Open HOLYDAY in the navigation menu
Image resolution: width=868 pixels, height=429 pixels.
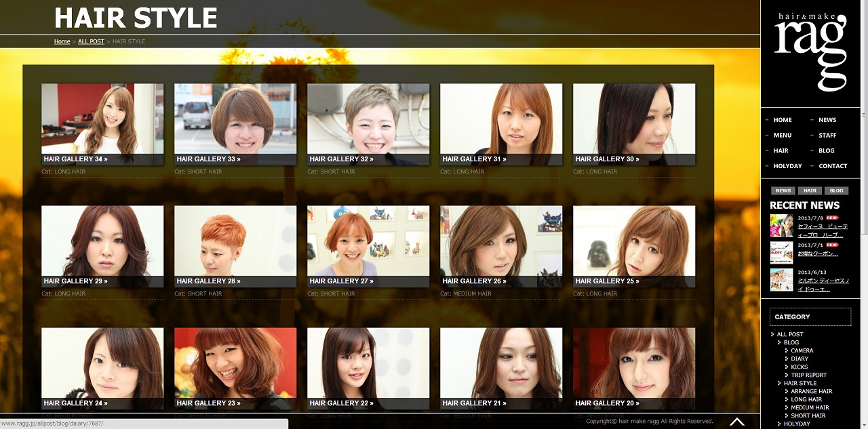pos(787,166)
